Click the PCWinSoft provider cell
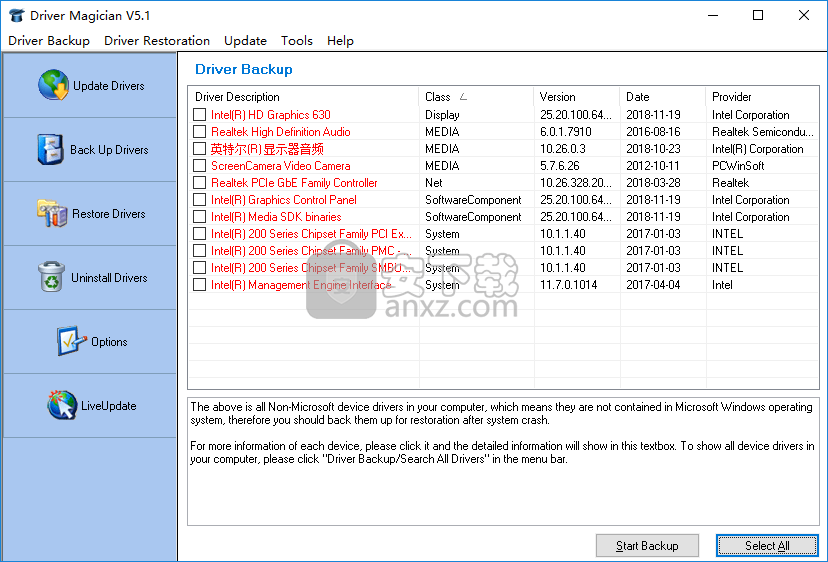This screenshot has width=828, height=562. pyautogui.click(x=738, y=165)
